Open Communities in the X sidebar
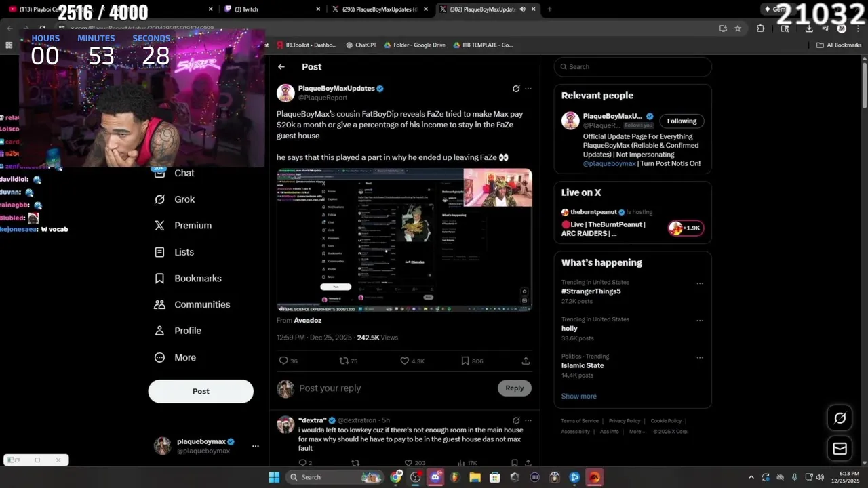This screenshot has height=488, width=868. [x=192, y=304]
